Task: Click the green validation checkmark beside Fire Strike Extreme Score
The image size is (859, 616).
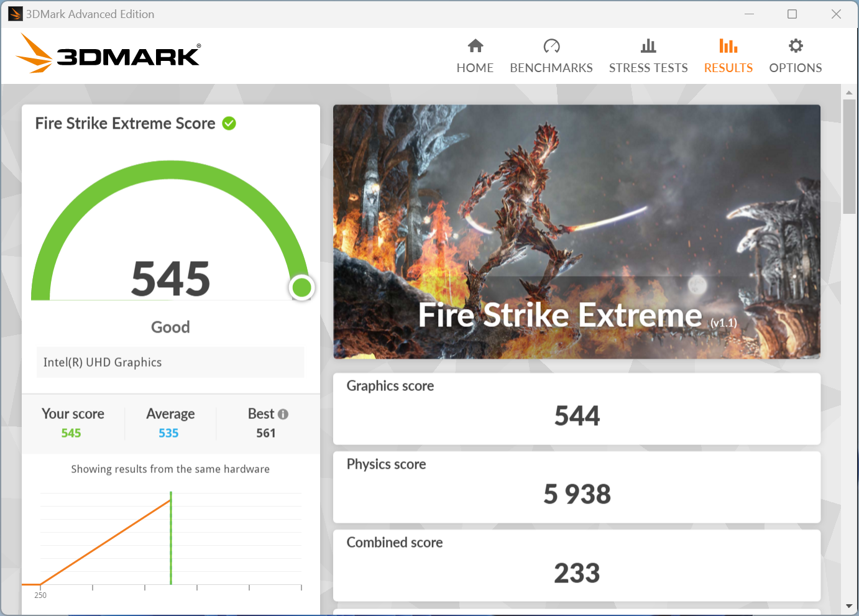Action: click(x=229, y=123)
